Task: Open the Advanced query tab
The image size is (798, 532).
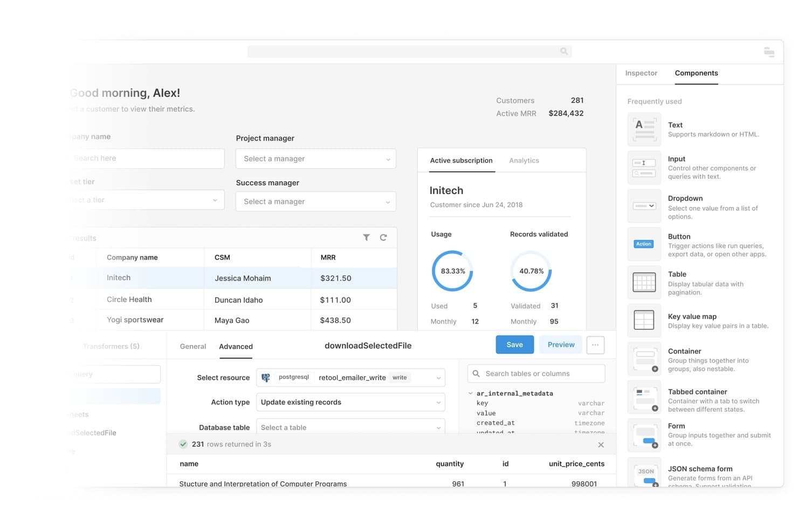Action: coord(236,347)
